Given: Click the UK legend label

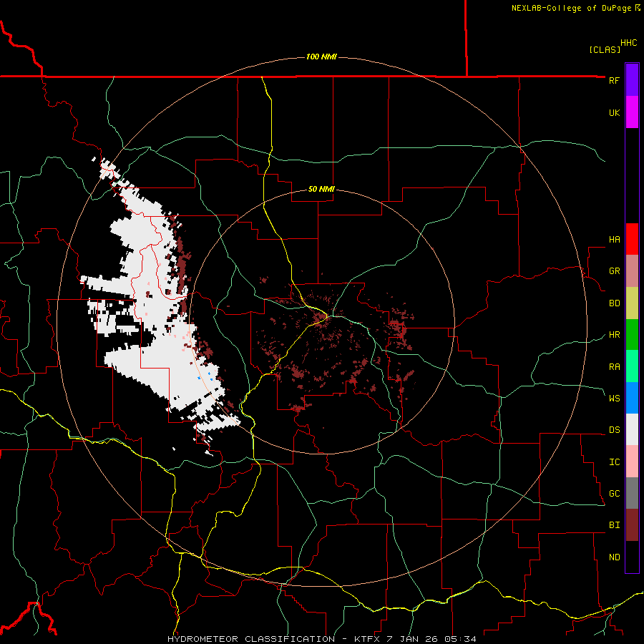Looking at the screenshot, I should click(x=614, y=112).
